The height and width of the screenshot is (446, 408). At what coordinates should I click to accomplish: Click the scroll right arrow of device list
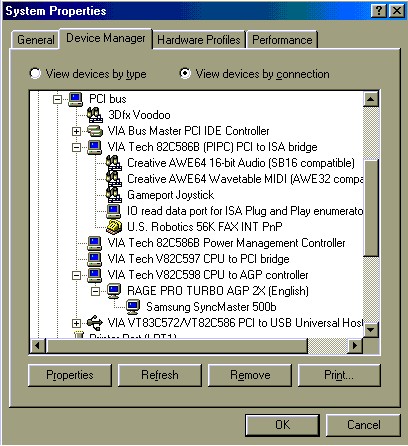[x=355, y=346]
